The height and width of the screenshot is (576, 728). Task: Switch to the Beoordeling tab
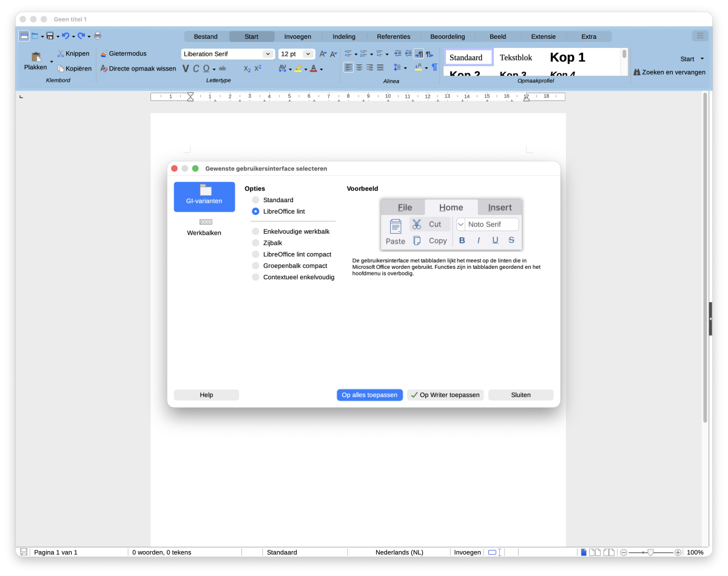(x=448, y=36)
